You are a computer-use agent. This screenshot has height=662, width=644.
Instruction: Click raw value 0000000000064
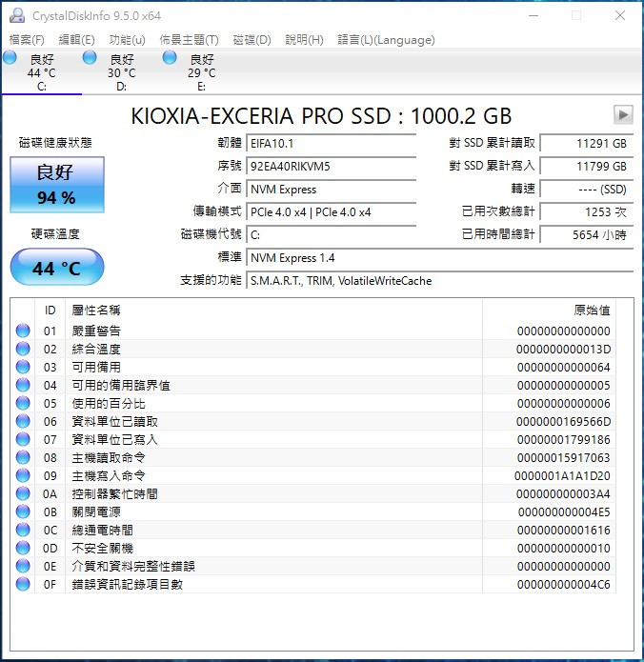pos(563,368)
